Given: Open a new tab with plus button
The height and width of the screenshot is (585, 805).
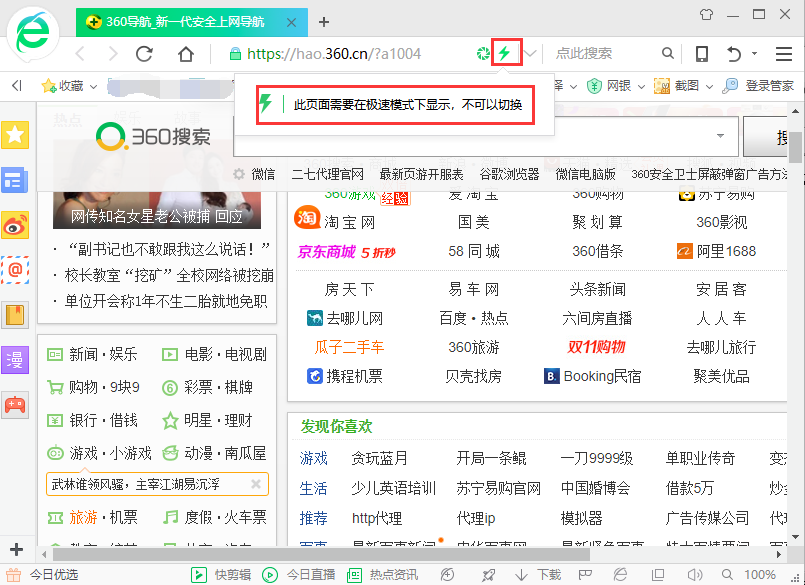Looking at the screenshot, I should click(323, 22).
